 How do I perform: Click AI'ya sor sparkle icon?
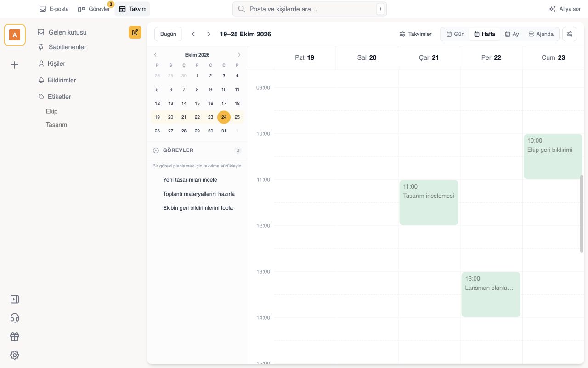coord(552,9)
